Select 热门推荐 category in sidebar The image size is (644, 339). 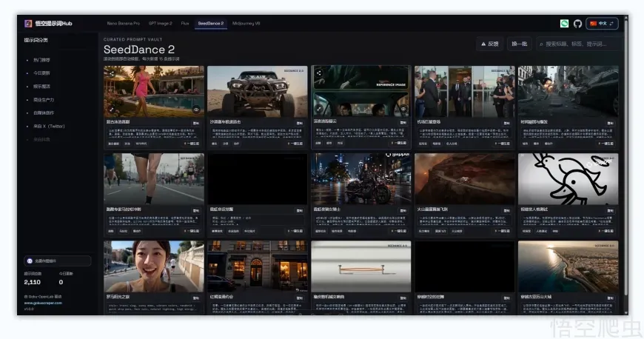tap(41, 60)
